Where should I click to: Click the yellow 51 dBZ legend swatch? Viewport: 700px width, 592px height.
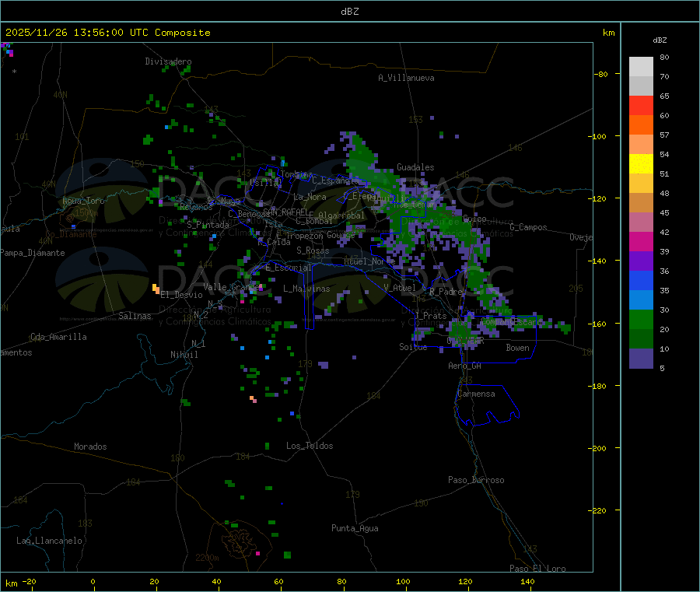[641, 164]
